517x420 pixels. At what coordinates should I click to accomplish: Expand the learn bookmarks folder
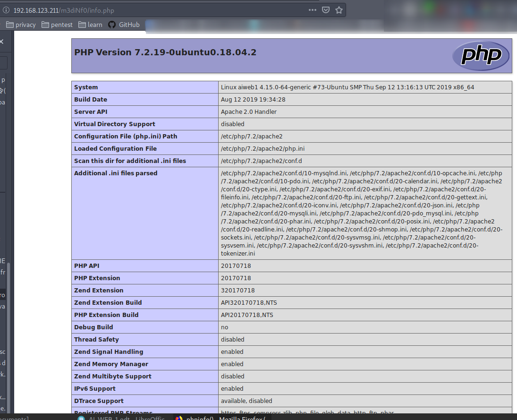[x=90, y=25]
